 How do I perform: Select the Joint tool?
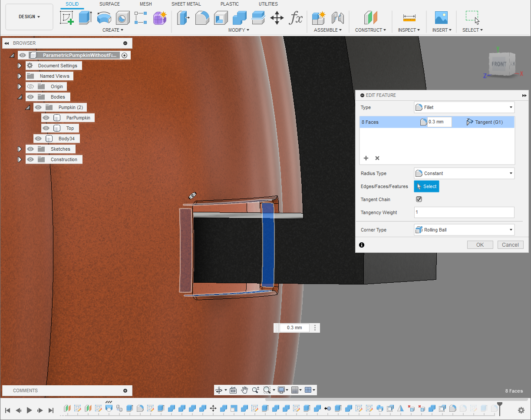tap(337, 18)
